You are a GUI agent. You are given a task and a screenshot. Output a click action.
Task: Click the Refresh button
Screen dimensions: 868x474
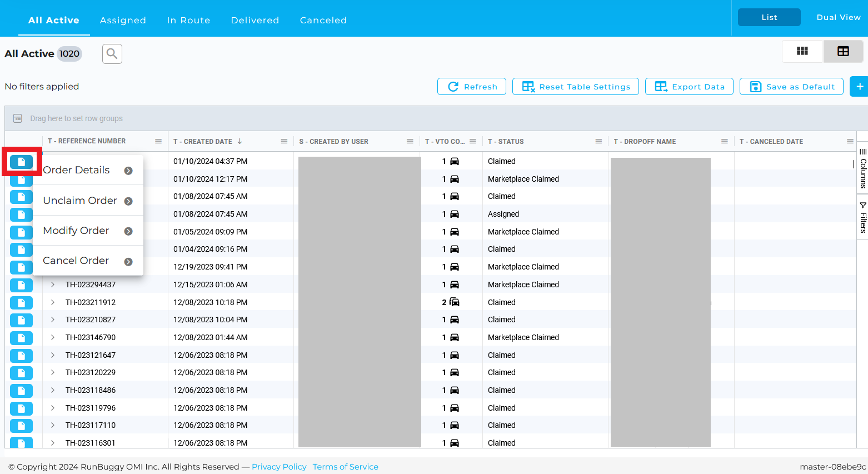click(472, 87)
